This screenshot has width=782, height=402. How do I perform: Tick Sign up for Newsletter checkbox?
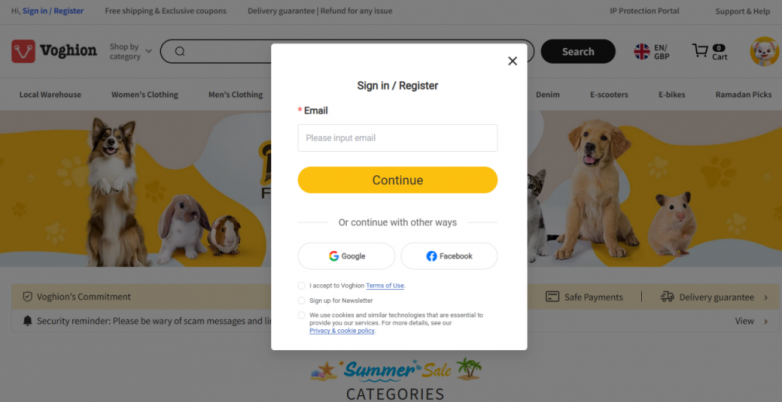[x=301, y=300]
